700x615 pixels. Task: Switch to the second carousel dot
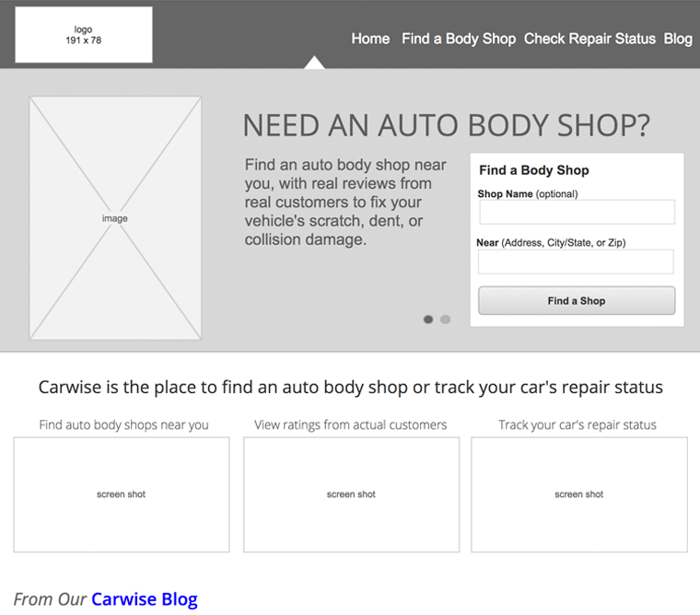click(x=445, y=319)
